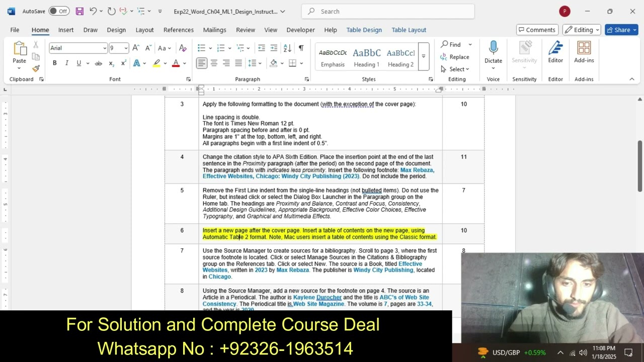Decrease paragraph indent

(x=262, y=48)
